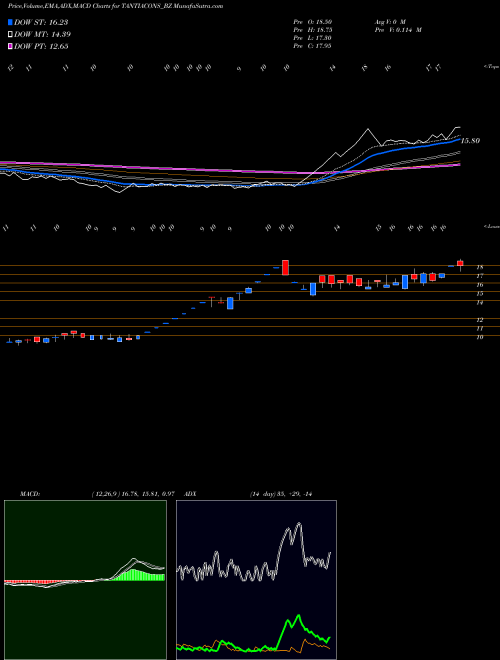500x660 pixels.
Task: Click the ADX panel heading label
Action: 191,494
